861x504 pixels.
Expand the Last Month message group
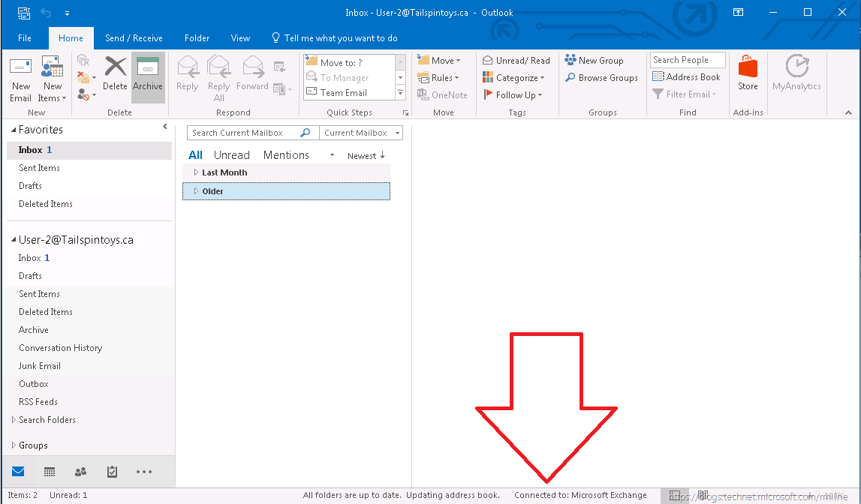[x=196, y=172]
